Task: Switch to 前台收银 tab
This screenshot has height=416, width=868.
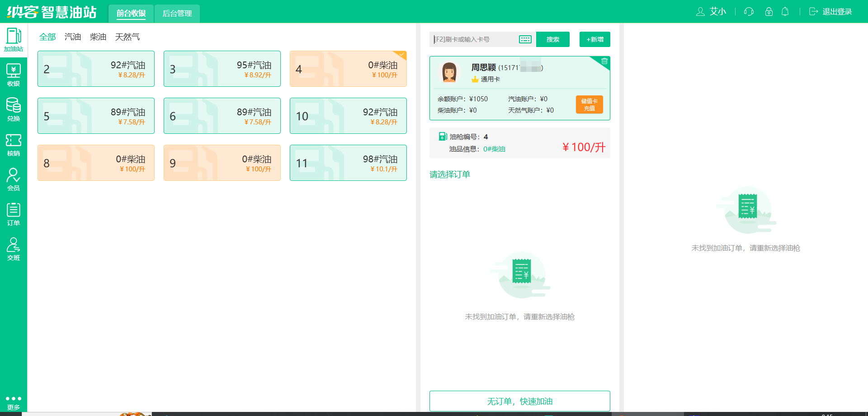Action: (x=131, y=14)
